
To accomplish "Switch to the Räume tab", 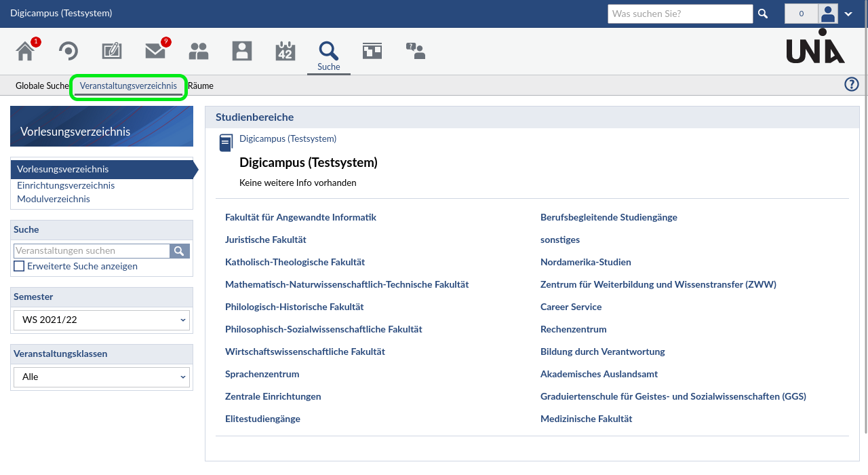I will 201,86.
